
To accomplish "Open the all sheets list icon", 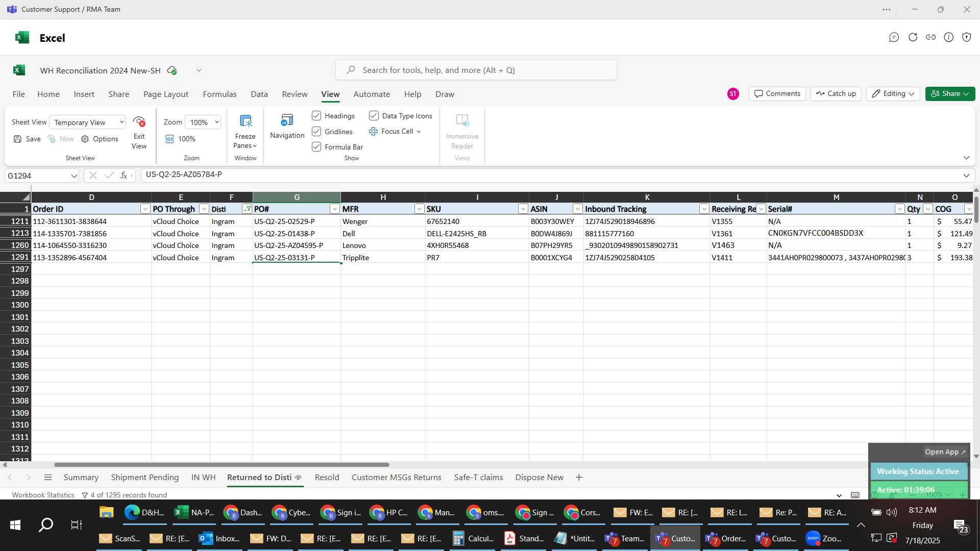I will tap(48, 478).
